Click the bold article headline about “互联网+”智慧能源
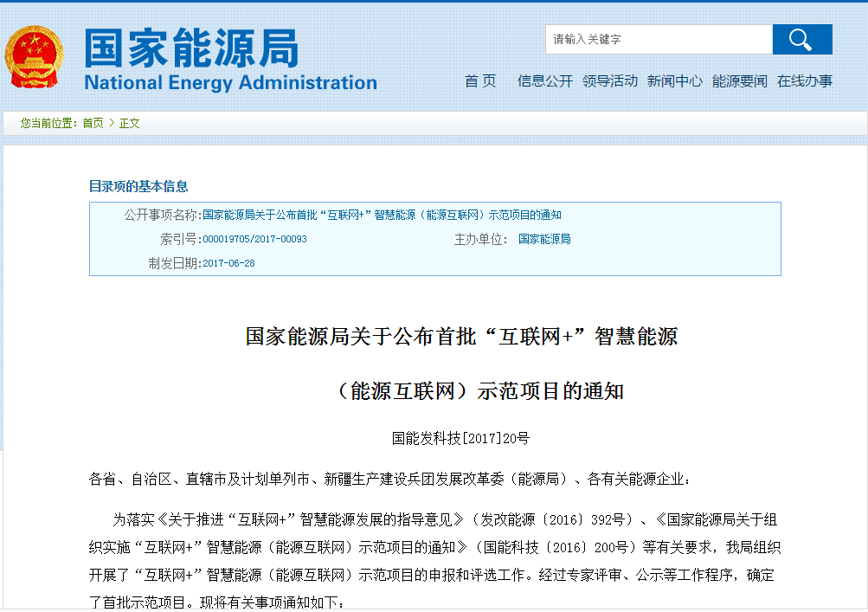The width and height of the screenshot is (868, 612). click(x=461, y=337)
